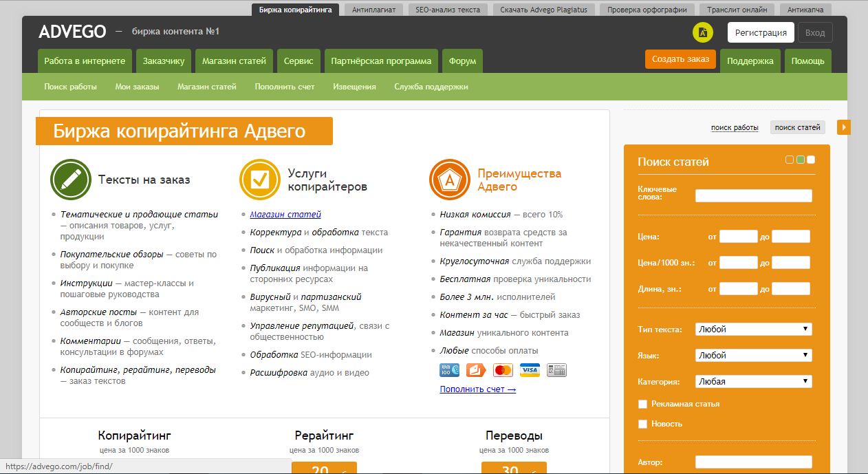Open the SEO-анализ текста tab
868x474 pixels.
448,10
